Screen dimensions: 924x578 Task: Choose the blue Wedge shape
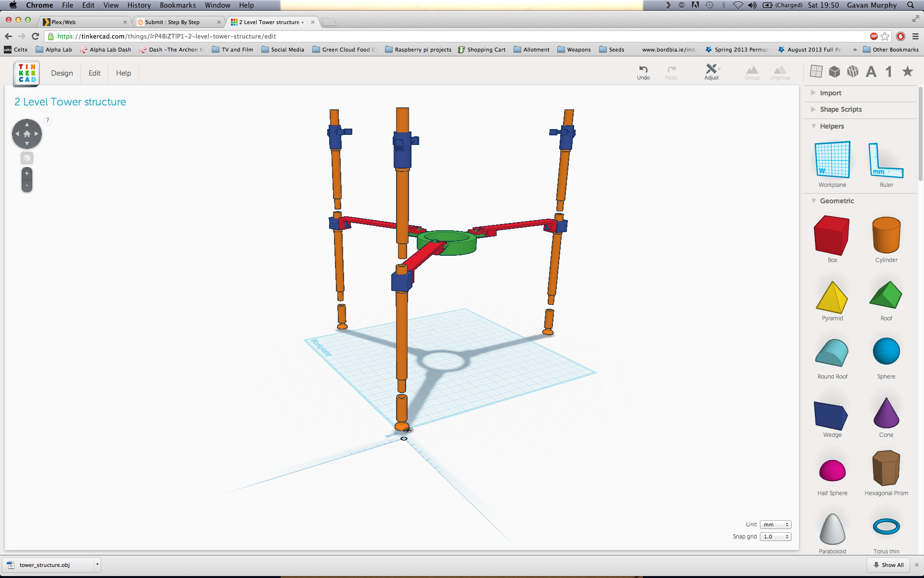point(831,415)
